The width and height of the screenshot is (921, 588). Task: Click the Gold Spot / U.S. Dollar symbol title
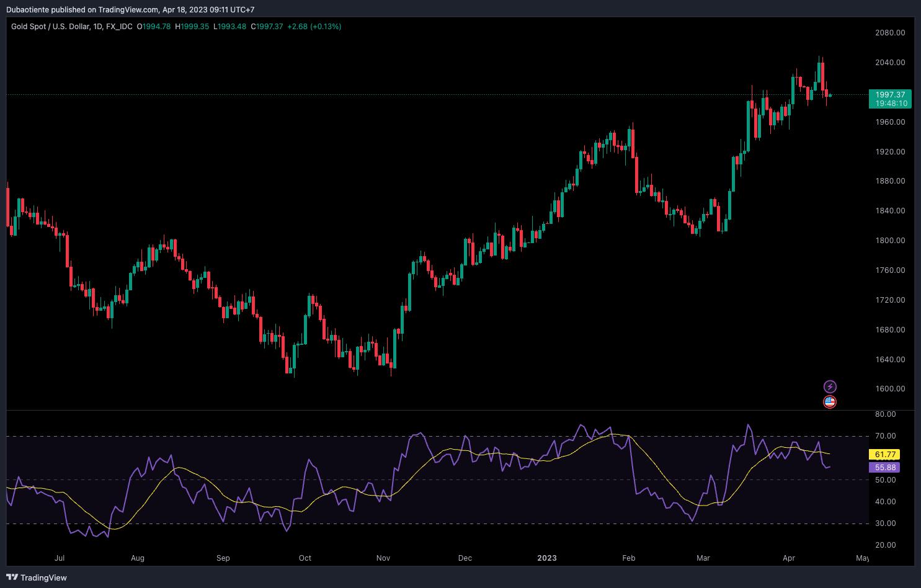50,27
